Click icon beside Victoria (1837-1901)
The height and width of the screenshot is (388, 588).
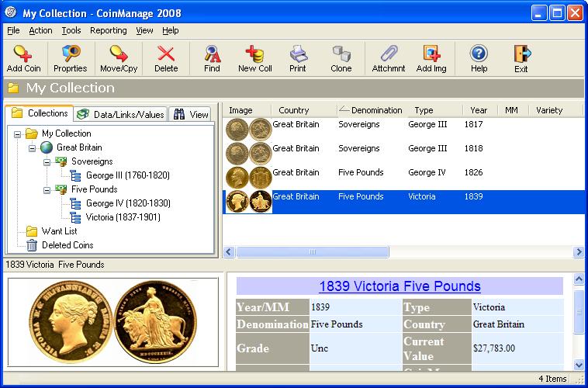click(75, 217)
